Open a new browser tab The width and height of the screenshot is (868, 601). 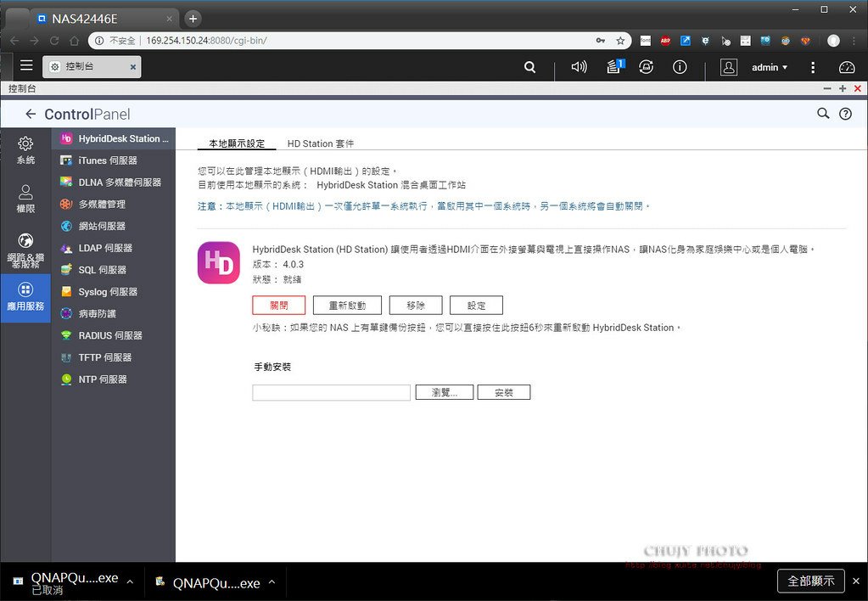point(193,19)
